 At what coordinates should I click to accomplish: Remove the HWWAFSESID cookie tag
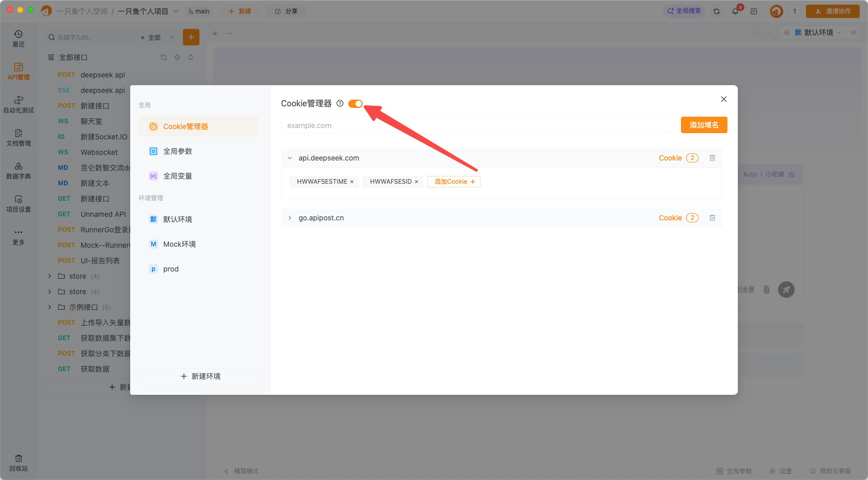pos(416,182)
